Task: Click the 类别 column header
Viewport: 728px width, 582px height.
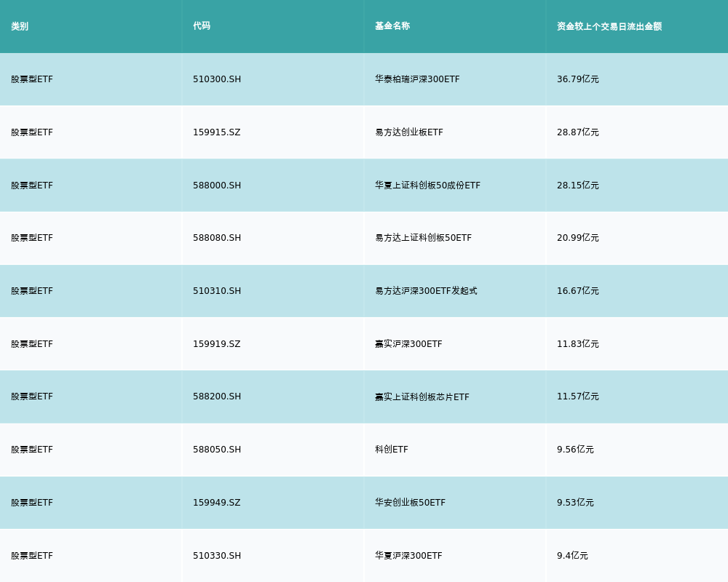Action: (x=20, y=26)
